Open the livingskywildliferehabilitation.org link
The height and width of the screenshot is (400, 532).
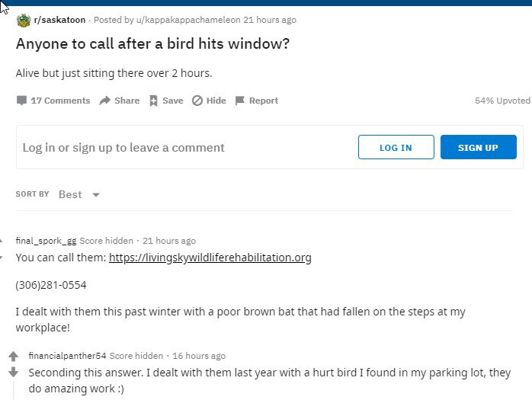click(x=210, y=258)
